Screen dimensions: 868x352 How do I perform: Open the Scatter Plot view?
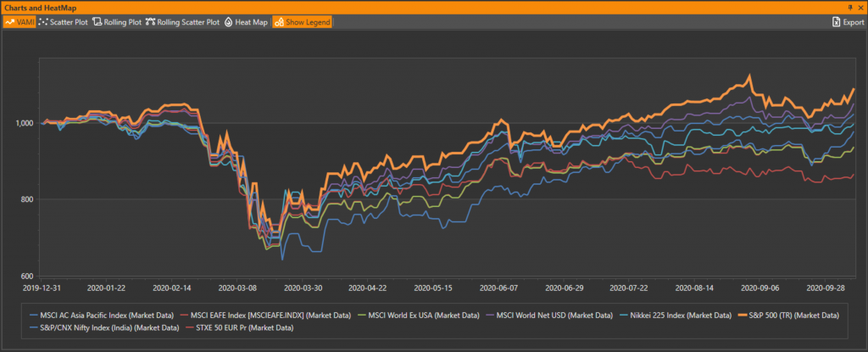pyautogui.click(x=64, y=21)
